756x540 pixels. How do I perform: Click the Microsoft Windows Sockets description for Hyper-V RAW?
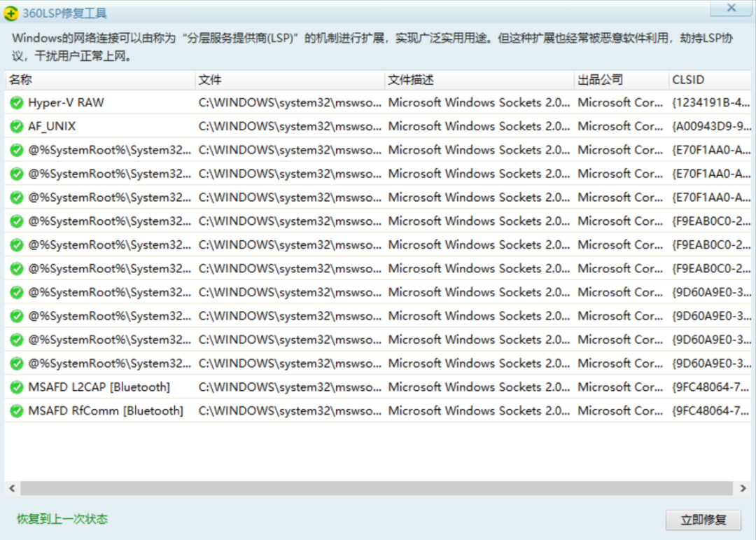tap(479, 102)
